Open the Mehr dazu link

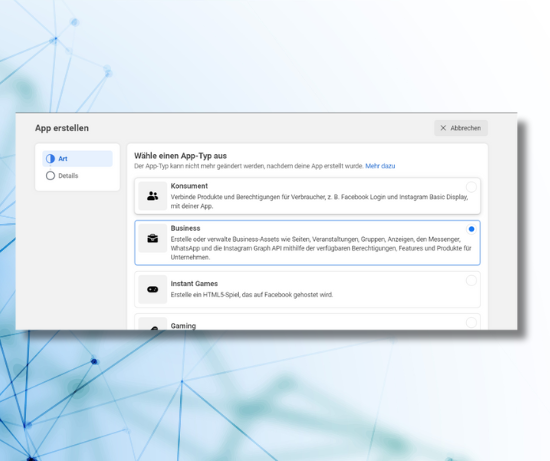(x=380, y=166)
